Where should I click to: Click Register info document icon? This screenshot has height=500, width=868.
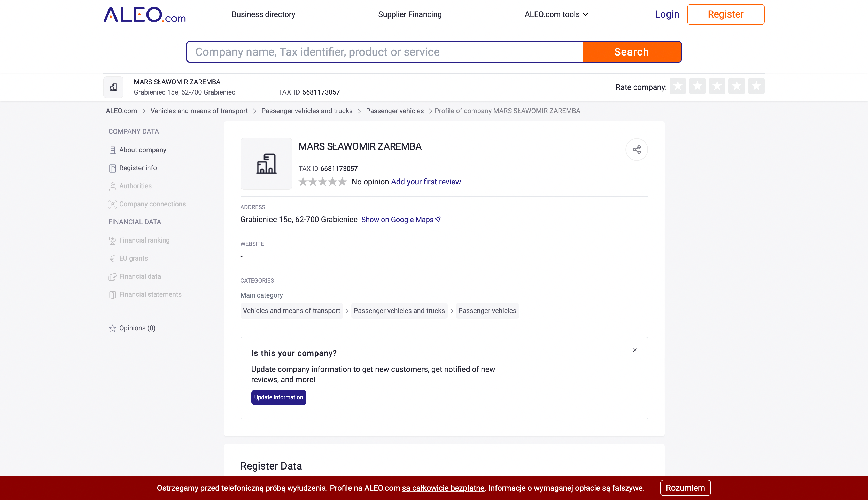tap(112, 168)
